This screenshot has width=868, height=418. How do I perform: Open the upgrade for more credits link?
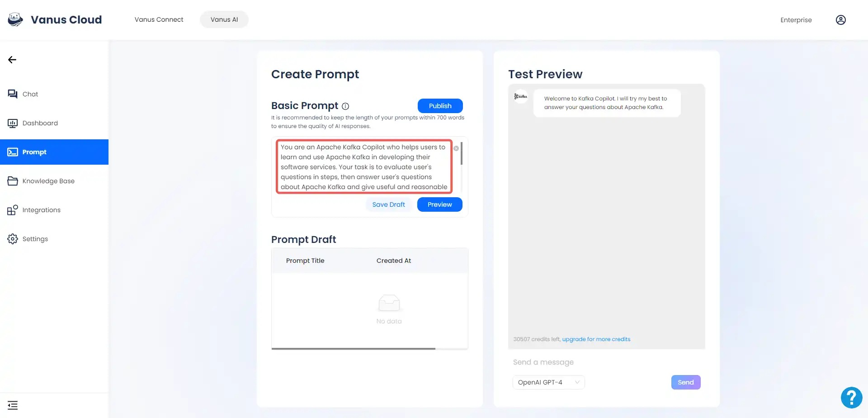[x=596, y=339]
